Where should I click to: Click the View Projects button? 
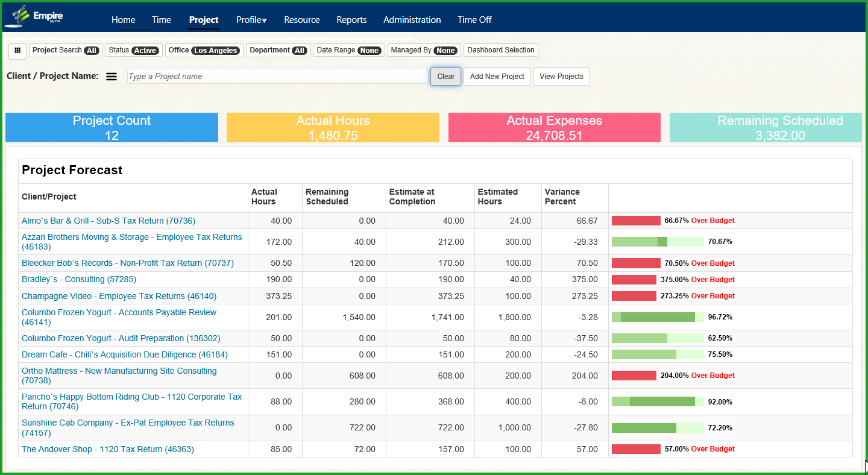pos(561,77)
